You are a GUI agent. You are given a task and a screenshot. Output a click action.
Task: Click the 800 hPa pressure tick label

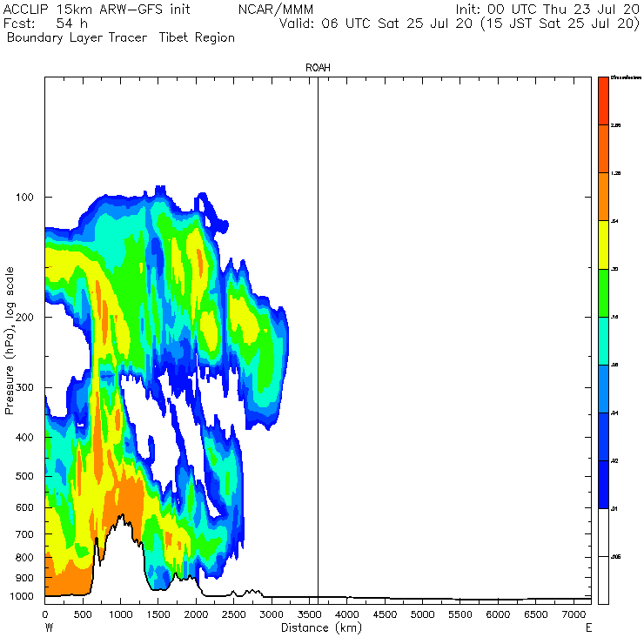click(x=24, y=557)
